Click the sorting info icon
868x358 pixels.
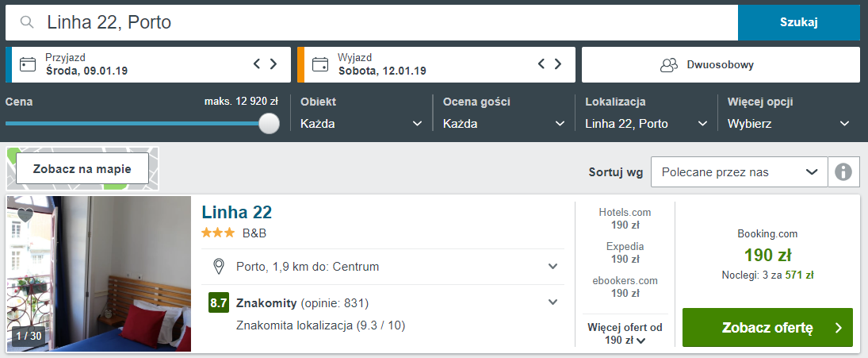coord(843,171)
